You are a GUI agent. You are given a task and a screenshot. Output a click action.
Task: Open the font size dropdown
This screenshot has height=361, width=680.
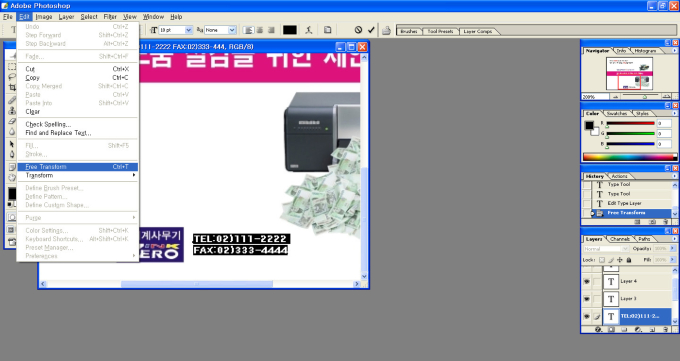[x=188, y=30]
